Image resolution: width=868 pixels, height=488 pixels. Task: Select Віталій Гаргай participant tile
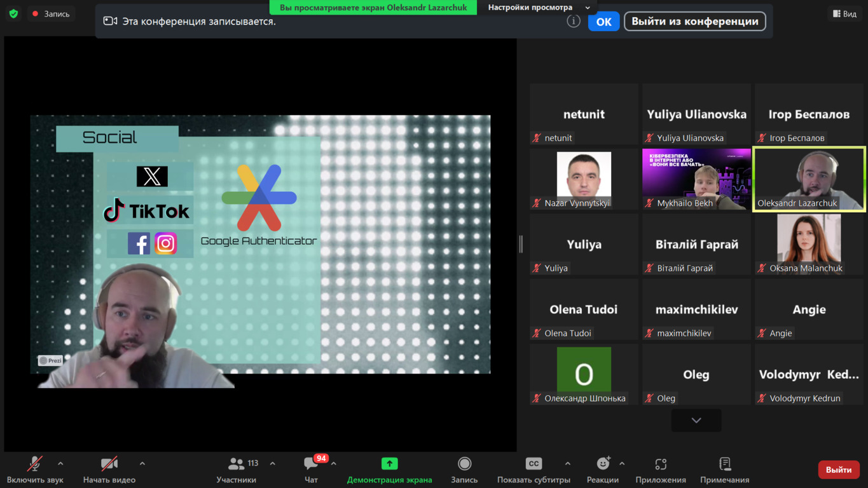(x=696, y=244)
